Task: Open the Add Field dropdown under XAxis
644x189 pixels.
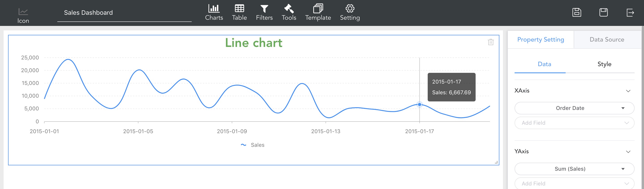Action: [574, 123]
